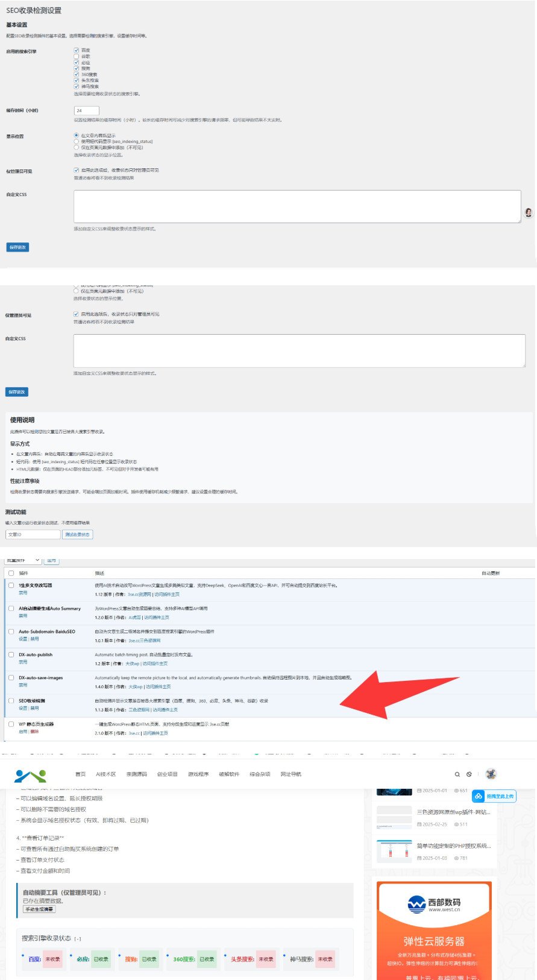537x980 pixels.
Task: Click 删除 link under WP 静态页生成器
Action: (34, 732)
